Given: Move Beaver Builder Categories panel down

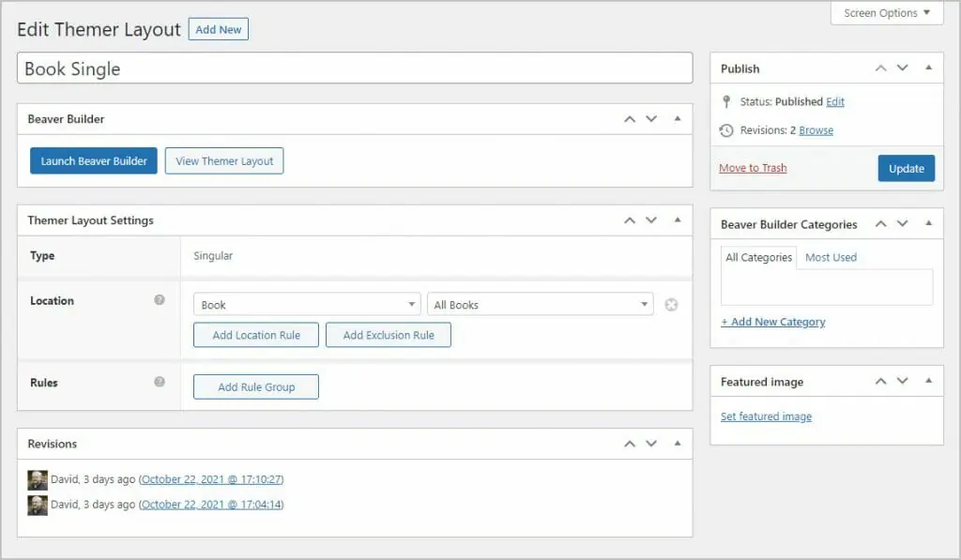Looking at the screenshot, I should (x=902, y=223).
